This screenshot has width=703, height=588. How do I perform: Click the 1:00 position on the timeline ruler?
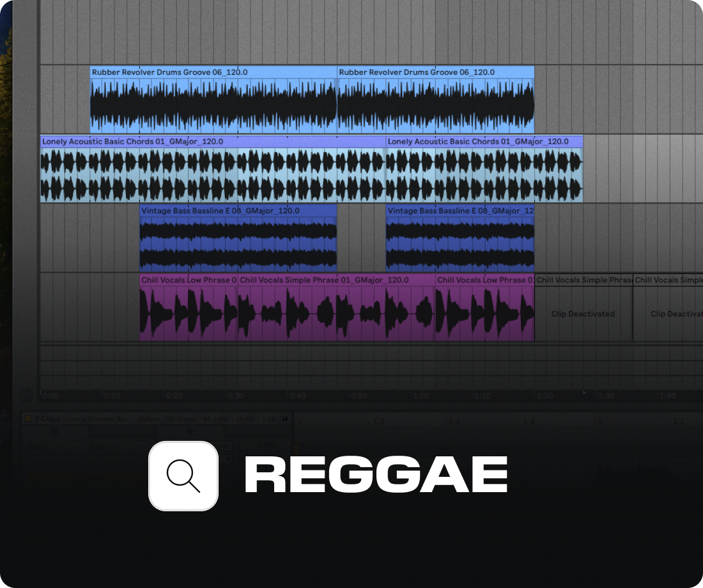(422, 395)
